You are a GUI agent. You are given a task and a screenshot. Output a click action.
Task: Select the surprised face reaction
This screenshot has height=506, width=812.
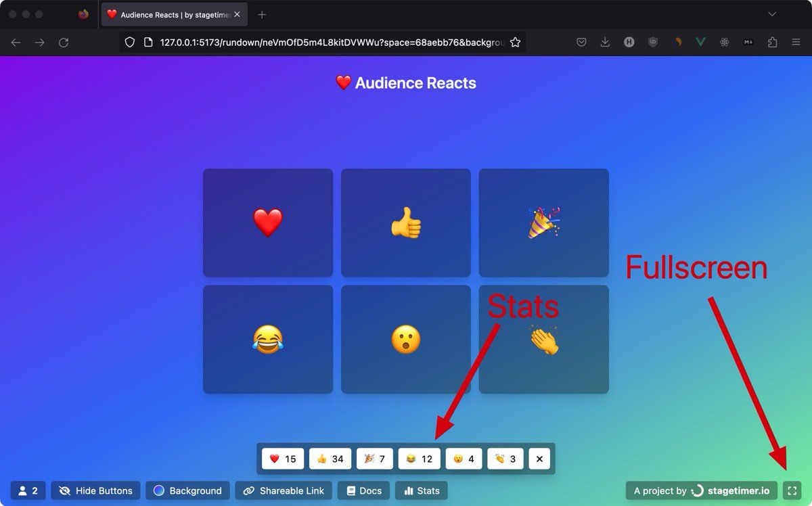(406, 339)
